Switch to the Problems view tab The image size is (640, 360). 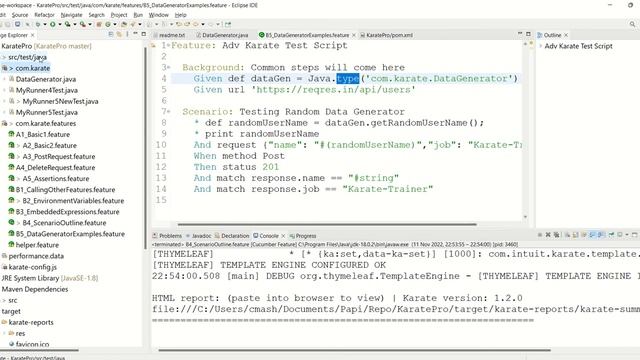(x=170, y=236)
